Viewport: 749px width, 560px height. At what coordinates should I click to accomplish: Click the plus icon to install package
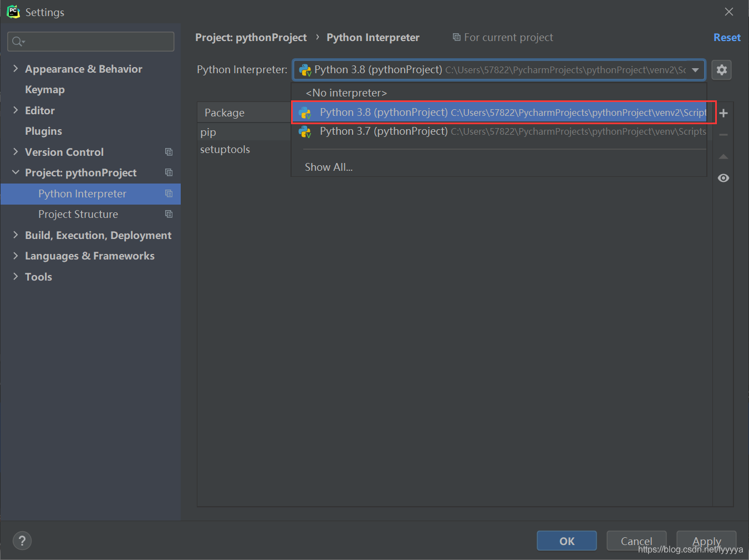point(723,113)
